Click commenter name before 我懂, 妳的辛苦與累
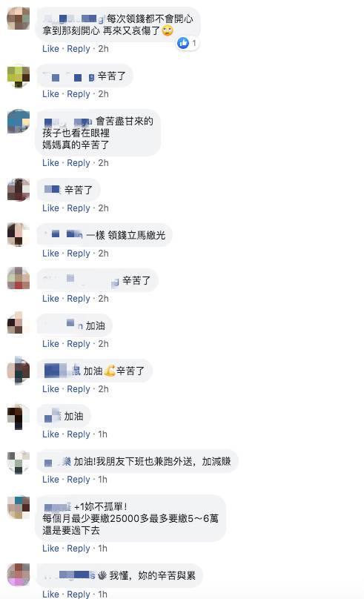The width and height of the screenshot is (364, 599). pos(69,575)
